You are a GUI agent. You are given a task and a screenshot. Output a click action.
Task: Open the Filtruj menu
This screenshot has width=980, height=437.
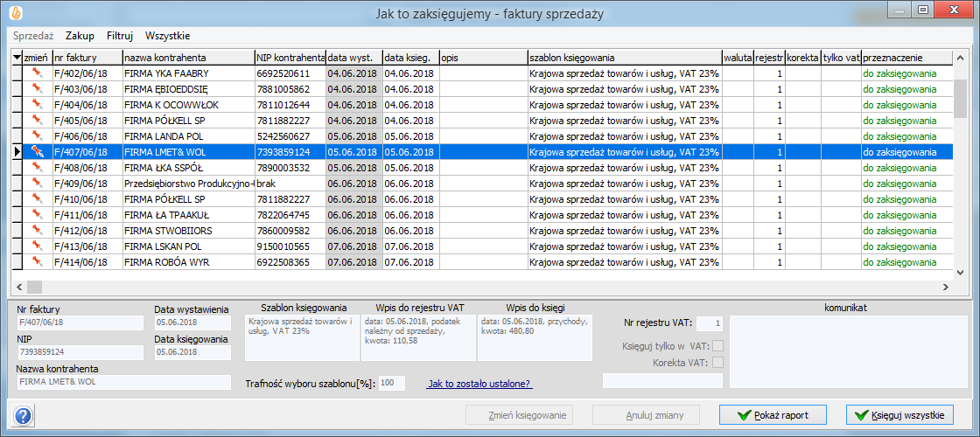(119, 36)
